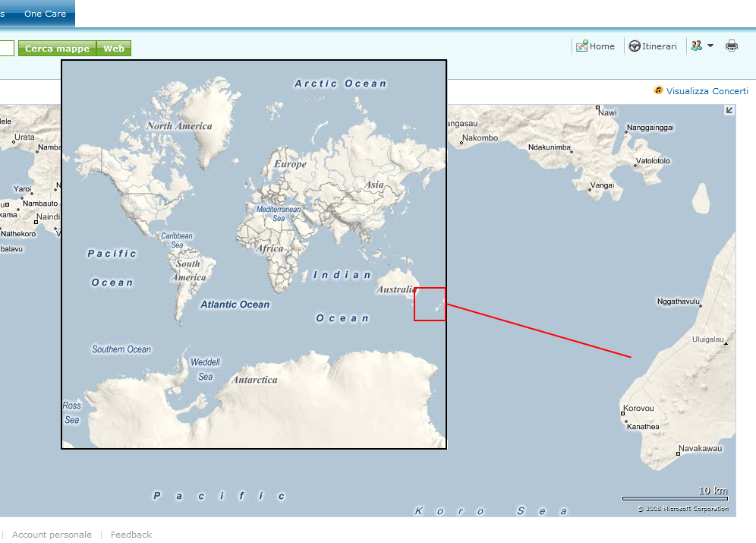Click the 10 km scale bar

[x=675, y=498]
